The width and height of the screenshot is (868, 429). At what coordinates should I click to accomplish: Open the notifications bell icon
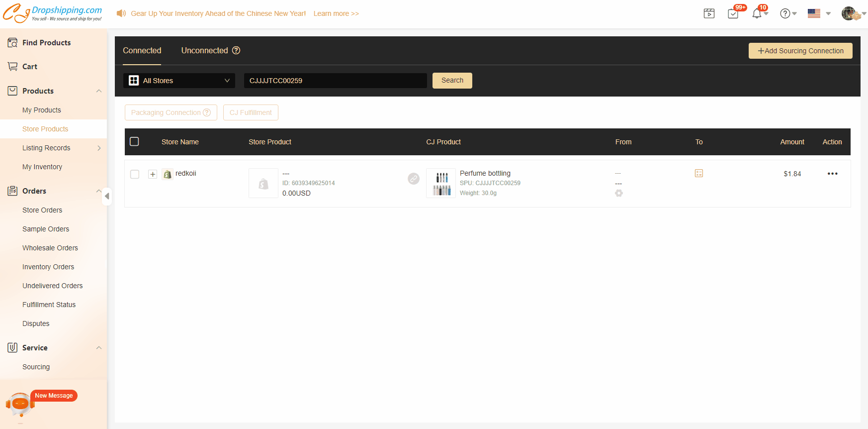coord(757,13)
